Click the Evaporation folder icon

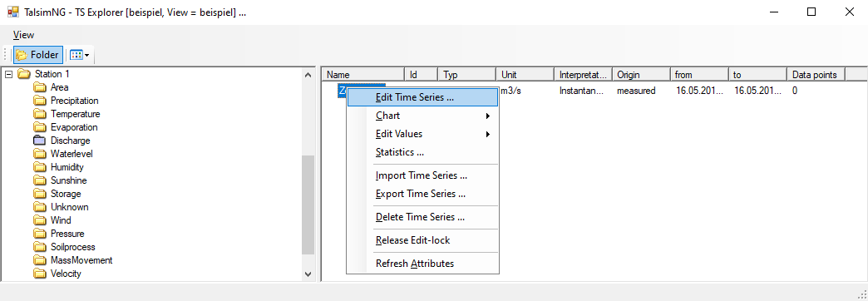pyautogui.click(x=39, y=127)
